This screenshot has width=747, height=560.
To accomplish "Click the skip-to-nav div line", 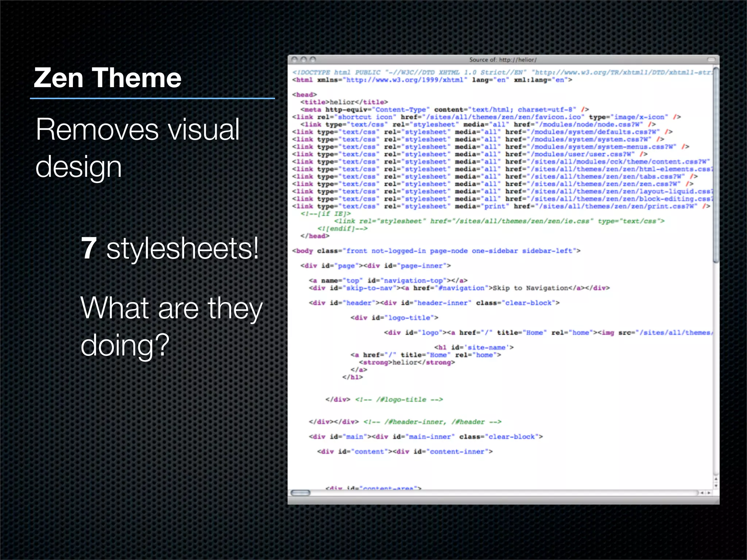I will point(459,288).
